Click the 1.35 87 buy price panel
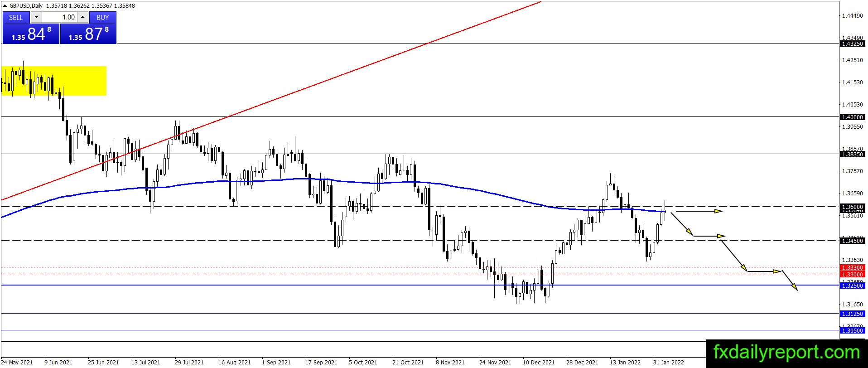The height and width of the screenshot is (368, 868). (x=88, y=34)
